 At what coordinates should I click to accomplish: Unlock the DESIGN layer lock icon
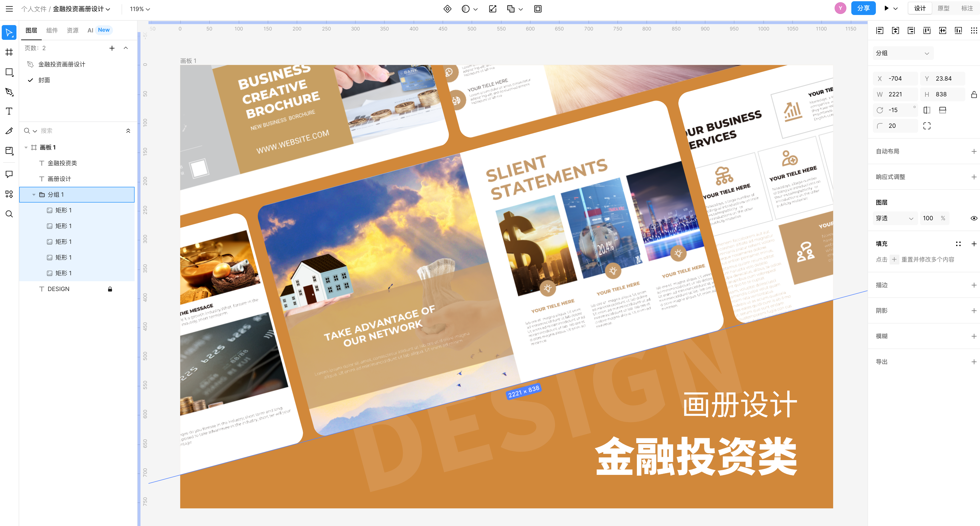click(x=110, y=289)
